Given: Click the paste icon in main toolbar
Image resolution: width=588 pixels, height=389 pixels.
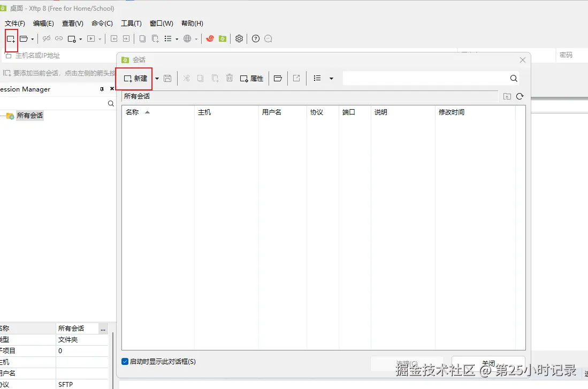Looking at the screenshot, I should pos(155,39).
